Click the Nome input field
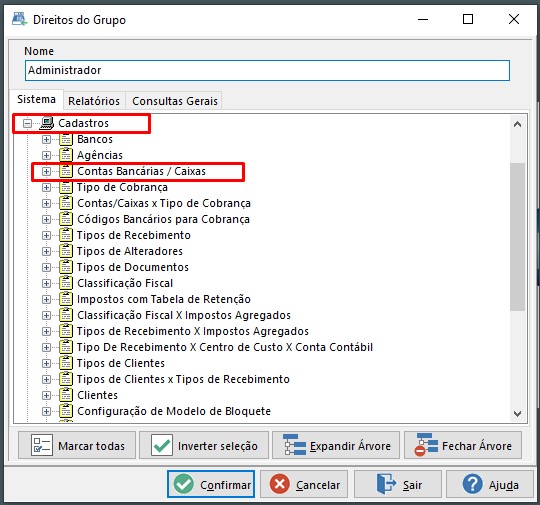 (267, 71)
